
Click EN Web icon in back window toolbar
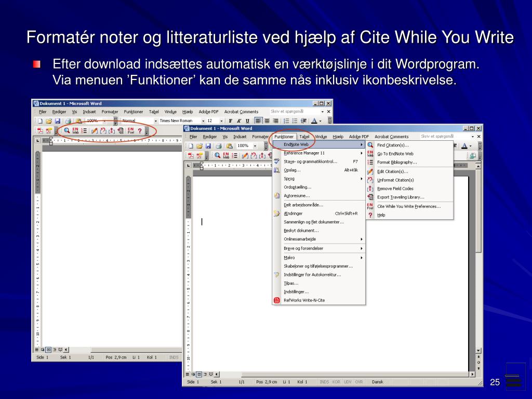[x=75, y=130]
